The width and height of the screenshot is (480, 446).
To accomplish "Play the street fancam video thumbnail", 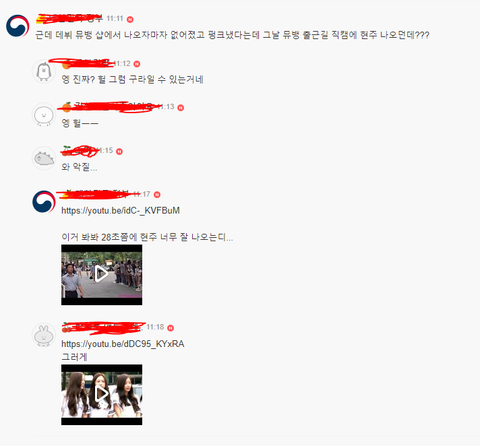I will click(102, 275).
